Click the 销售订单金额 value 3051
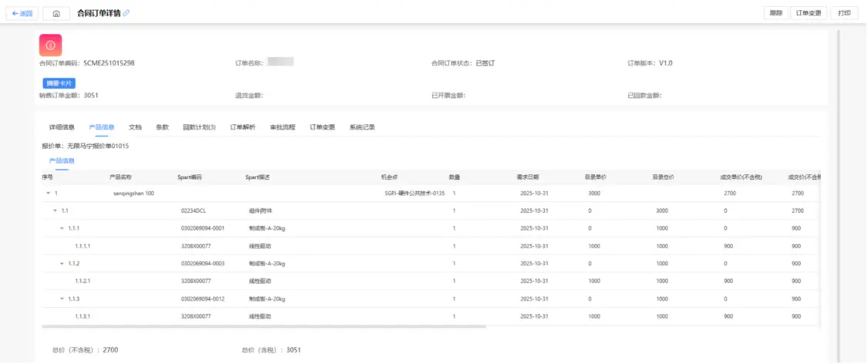Image resolution: width=868 pixels, height=364 pixels. [x=91, y=95]
